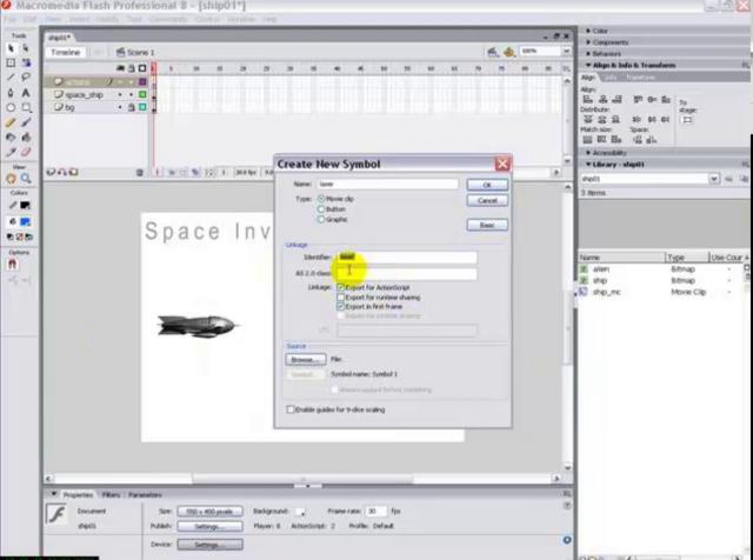This screenshot has height=560, width=753.
Task: Click the Browse button under Source
Action: coord(306,359)
